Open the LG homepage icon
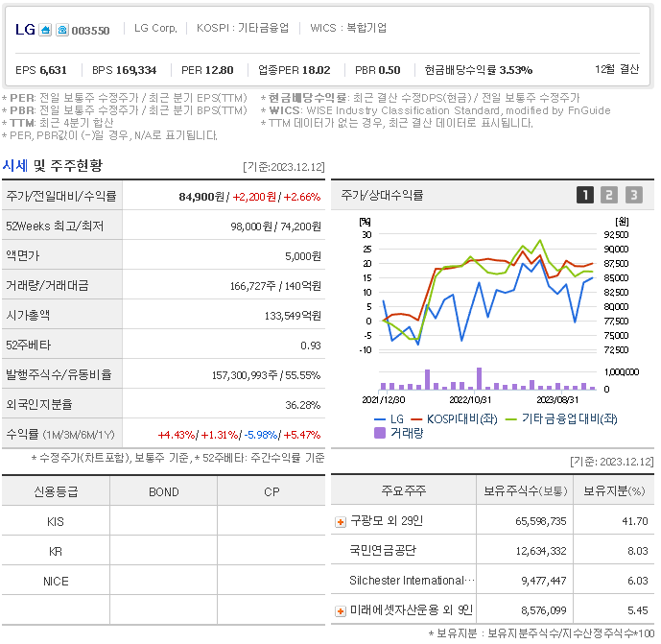This screenshot has height=644, width=661. click(x=45, y=30)
